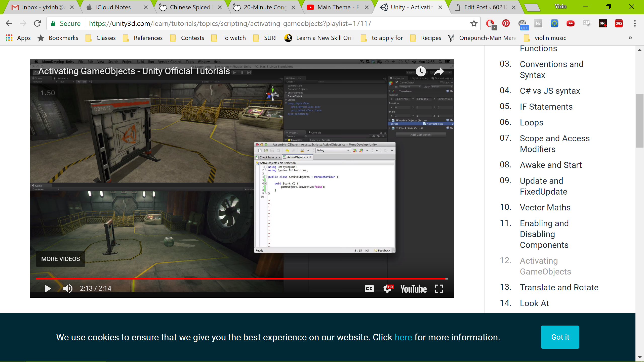Image resolution: width=644 pixels, height=362 pixels.
Task: Open video quality settings gear
Action: [x=388, y=289]
